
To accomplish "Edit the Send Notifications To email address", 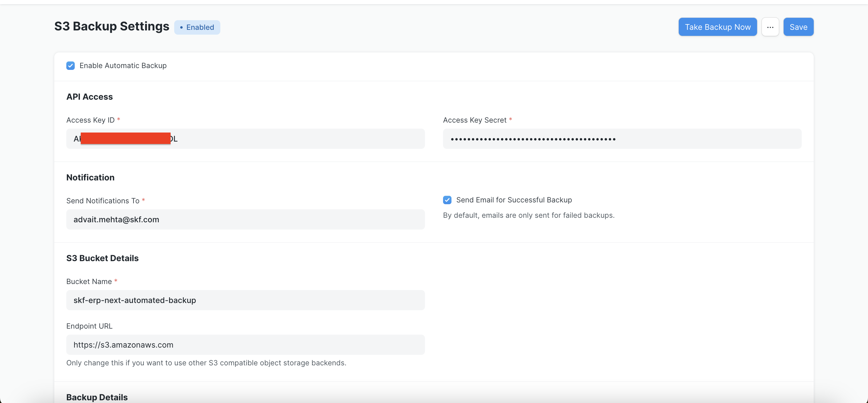I will click(x=245, y=220).
